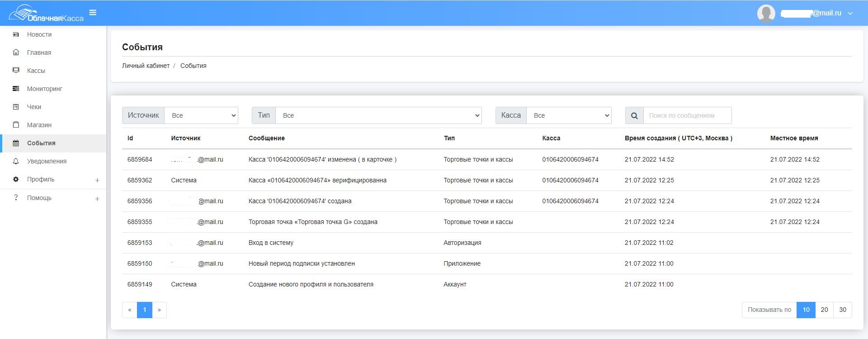Screen dimensions: 868x339
Task: Click the Уведомления bell icon
Action: [x=16, y=161]
